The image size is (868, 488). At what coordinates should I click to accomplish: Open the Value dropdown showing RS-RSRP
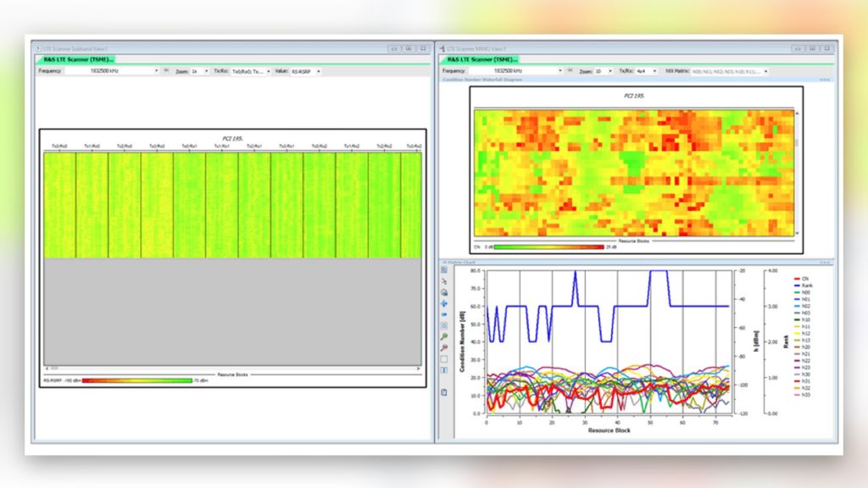pyautogui.click(x=303, y=71)
